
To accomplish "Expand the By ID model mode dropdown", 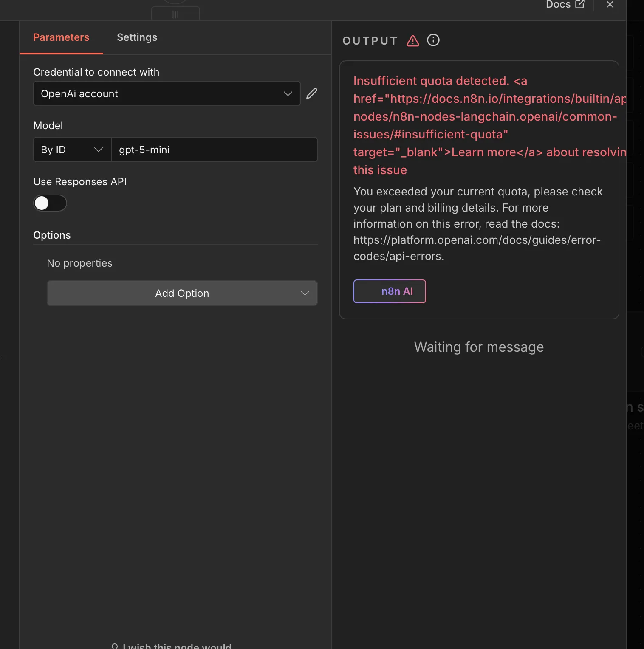I will (x=72, y=150).
